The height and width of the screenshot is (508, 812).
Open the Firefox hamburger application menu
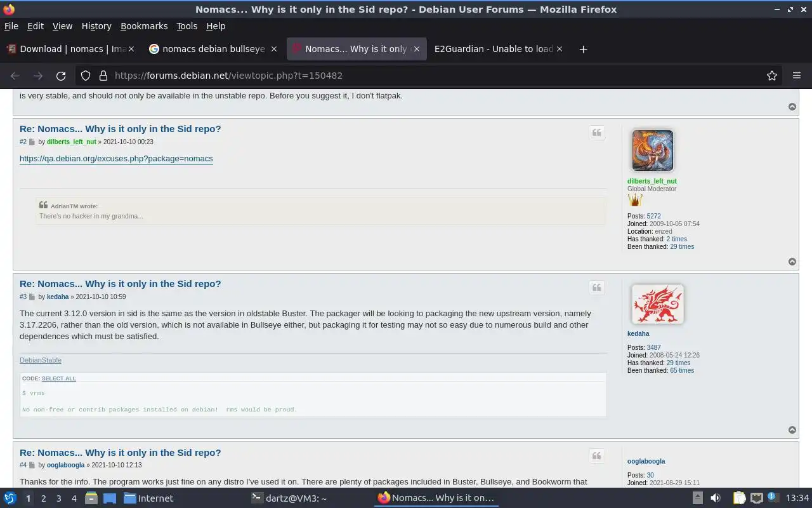tap(797, 76)
